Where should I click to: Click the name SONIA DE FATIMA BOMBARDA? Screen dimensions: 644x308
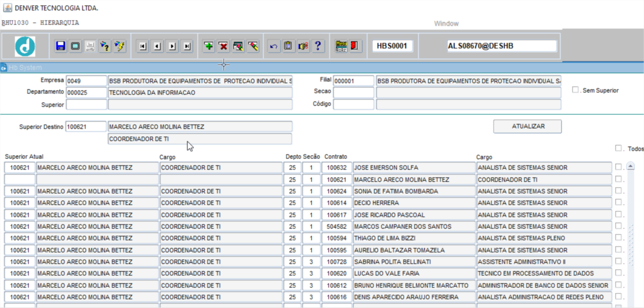tap(414, 191)
